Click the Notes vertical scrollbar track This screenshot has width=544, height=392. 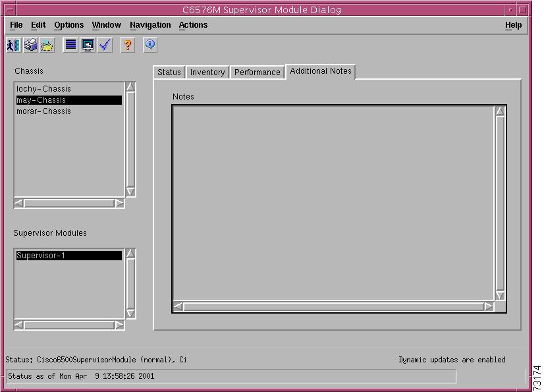[500, 204]
